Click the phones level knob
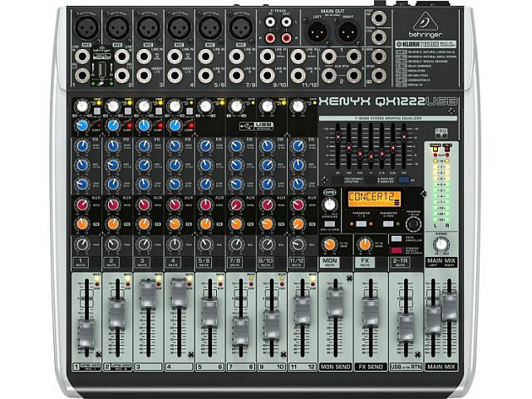Viewport: 532px width, 399px height. coord(441,244)
